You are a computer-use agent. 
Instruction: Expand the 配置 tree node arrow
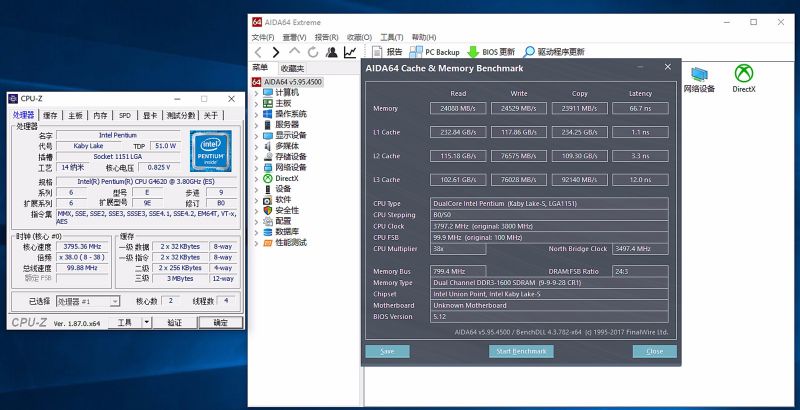257,221
